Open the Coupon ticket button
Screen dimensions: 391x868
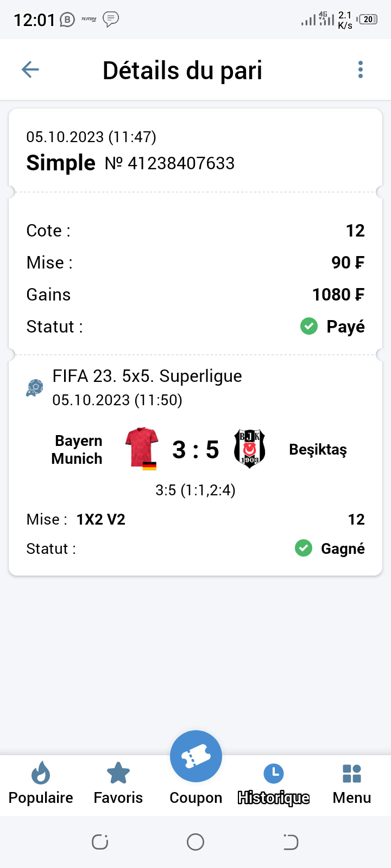tap(195, 757)
